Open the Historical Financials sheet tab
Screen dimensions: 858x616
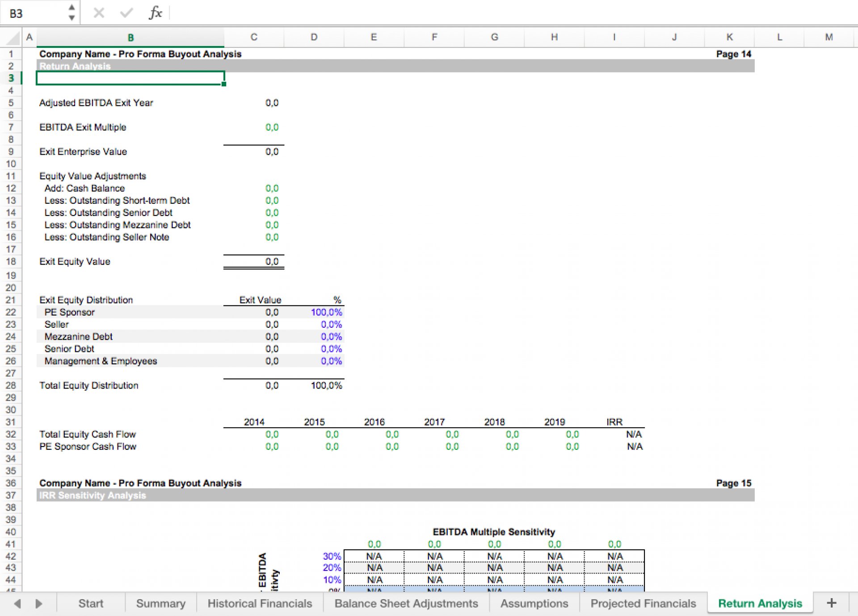pyautogui.click(x=260, y=603)
